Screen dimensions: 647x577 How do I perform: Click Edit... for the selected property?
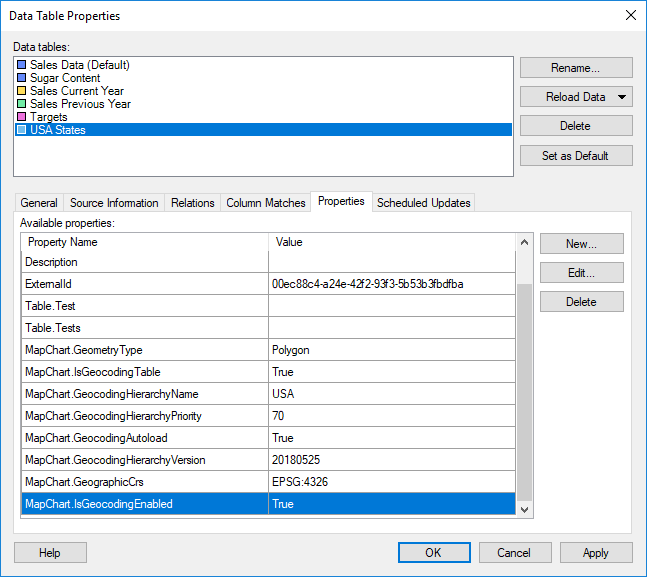581,273
